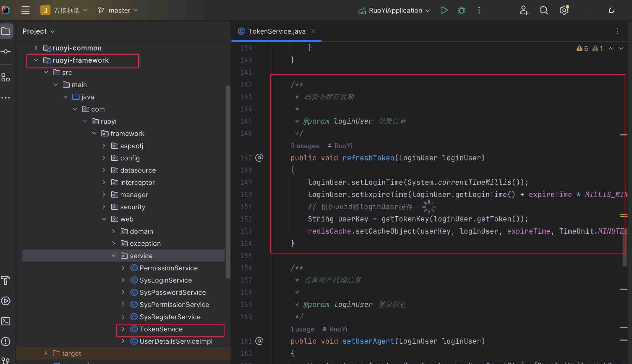This screenshot has width=632, height=364.
Task: Open the Problems tool window icon
Action: [6, 341]
